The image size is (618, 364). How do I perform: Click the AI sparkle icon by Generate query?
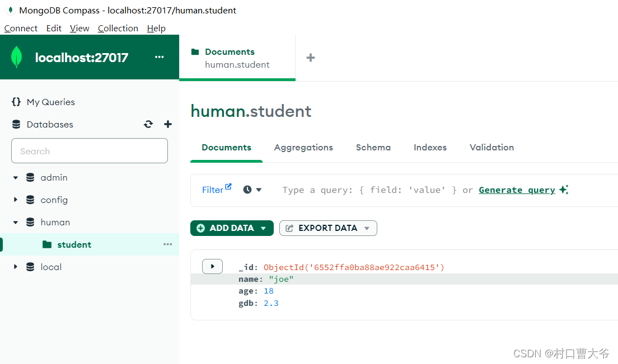[564, 190]
